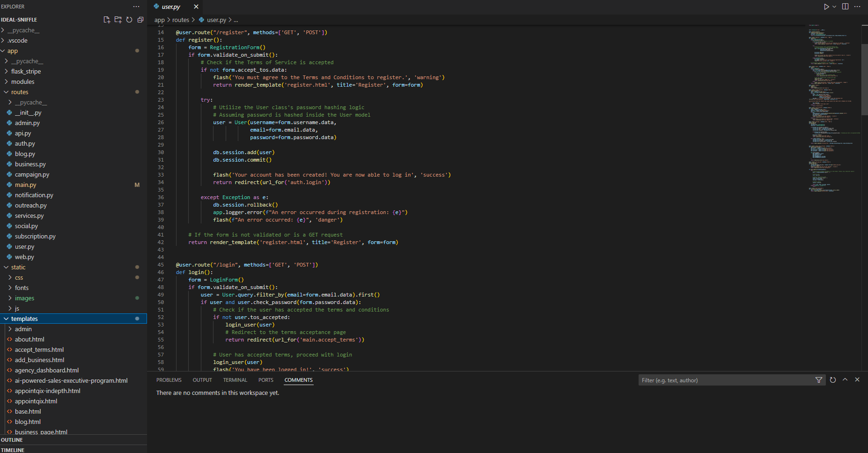Run the Python file with play button
This screenshot has height=453, width=868.
point(826,7)
